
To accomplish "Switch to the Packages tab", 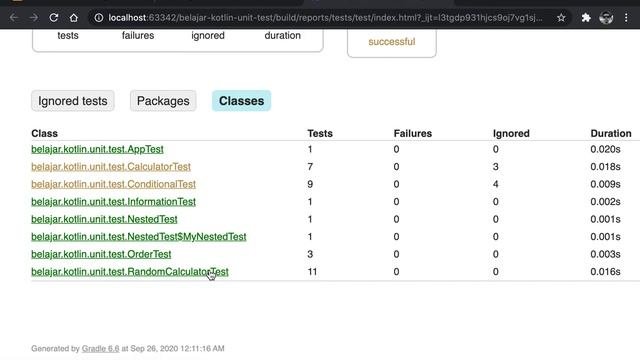I will pos(163,101).
